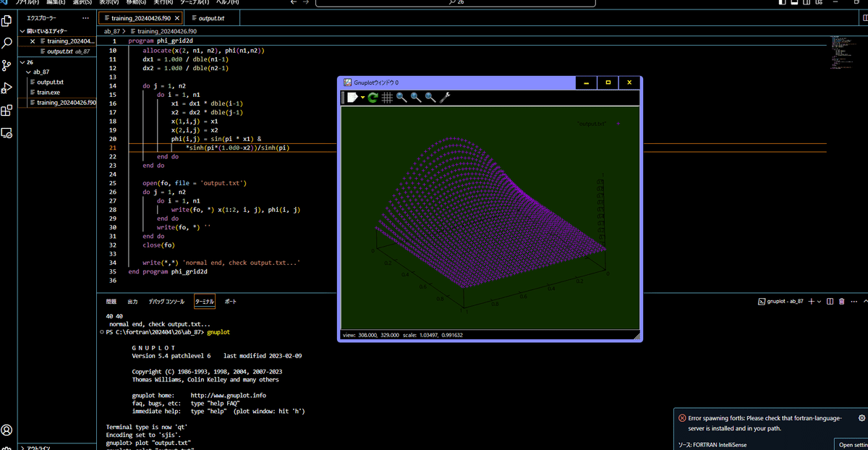
Task: Split the terminal using the split icon
Action: click(x=829, y=301)
